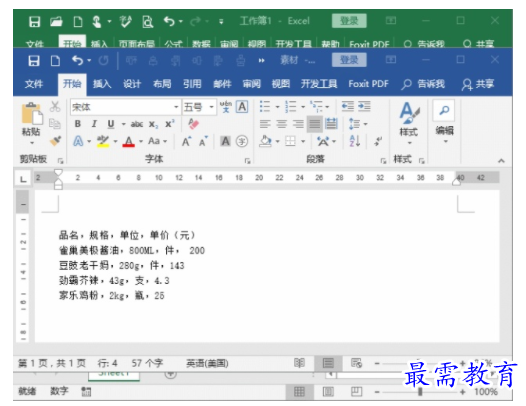The height and width of the screenshot is (406, 526).
Task: Click the Excel Open folder icon
Action: [56, 22]
